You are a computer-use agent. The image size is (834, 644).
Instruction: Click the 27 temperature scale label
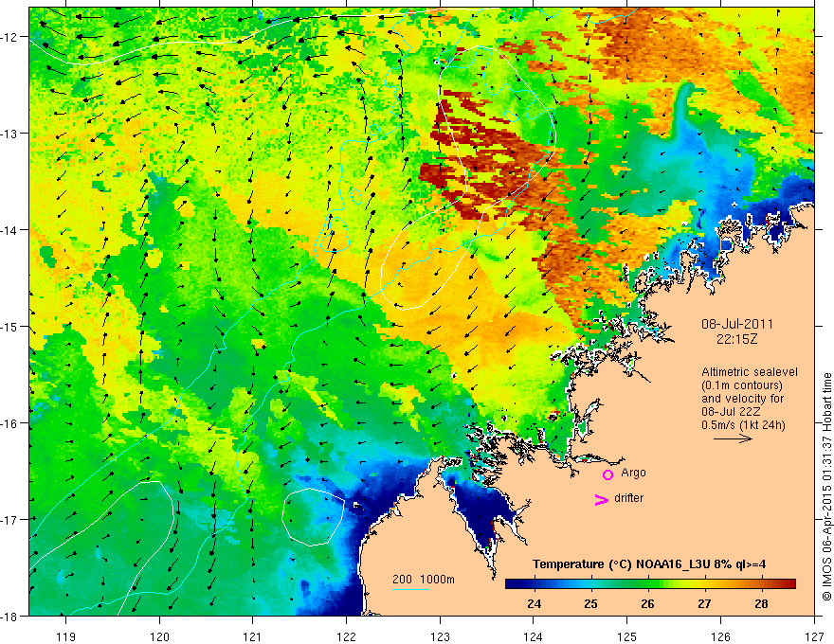click(x=704, y=603)
